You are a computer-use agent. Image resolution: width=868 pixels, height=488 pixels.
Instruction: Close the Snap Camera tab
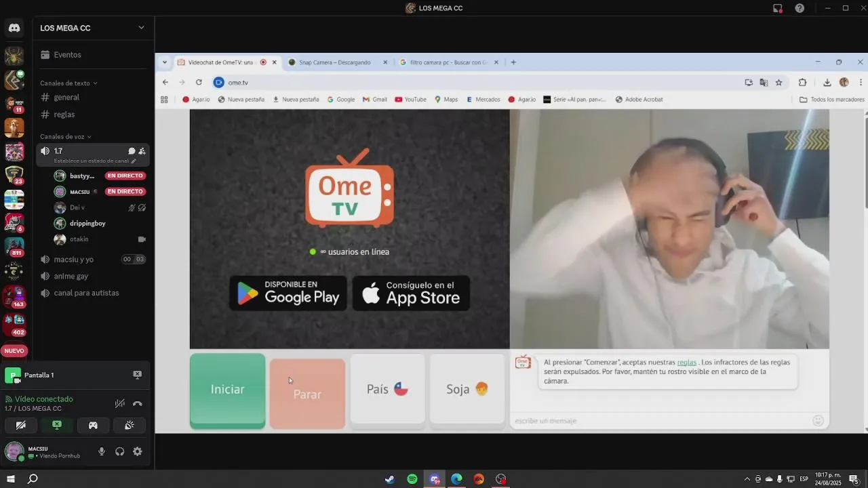pyautogui.click(x=385, y=62)
